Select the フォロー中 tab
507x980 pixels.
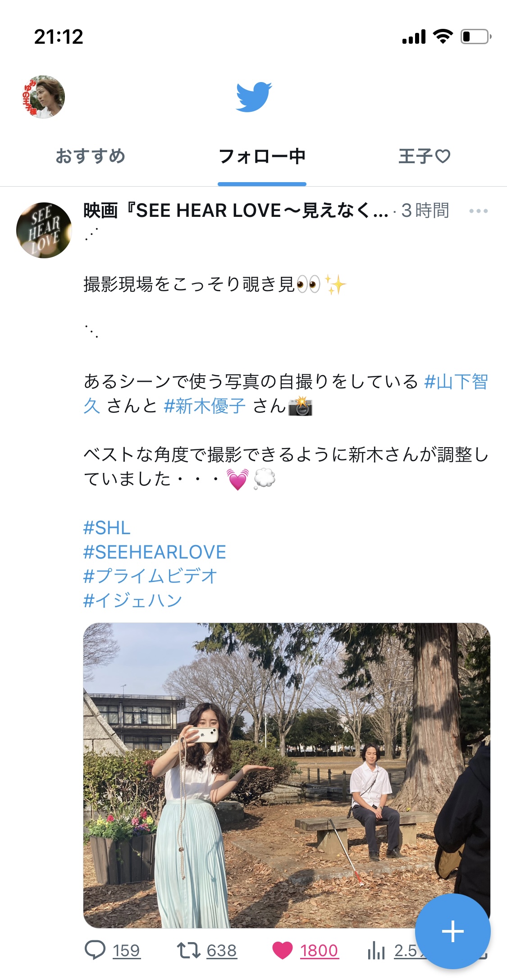[262, 156]
